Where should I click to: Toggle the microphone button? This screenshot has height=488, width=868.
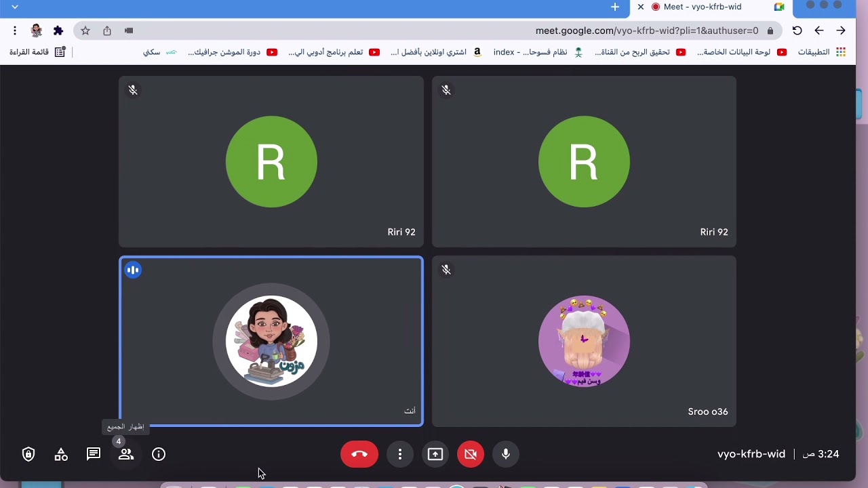coord(506,454)
